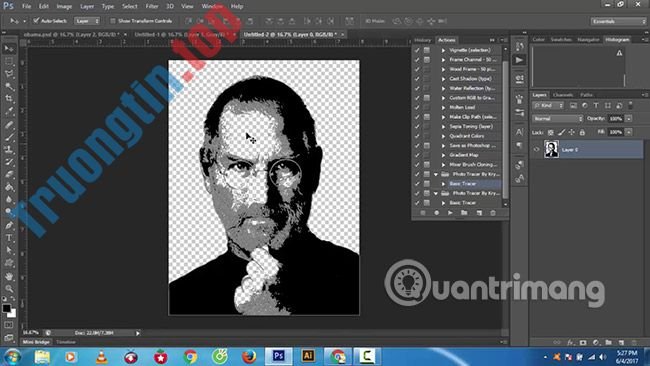Select the Clone Stamp tool
The width and height of the screenshot is (650, 366).
(9, 149)
